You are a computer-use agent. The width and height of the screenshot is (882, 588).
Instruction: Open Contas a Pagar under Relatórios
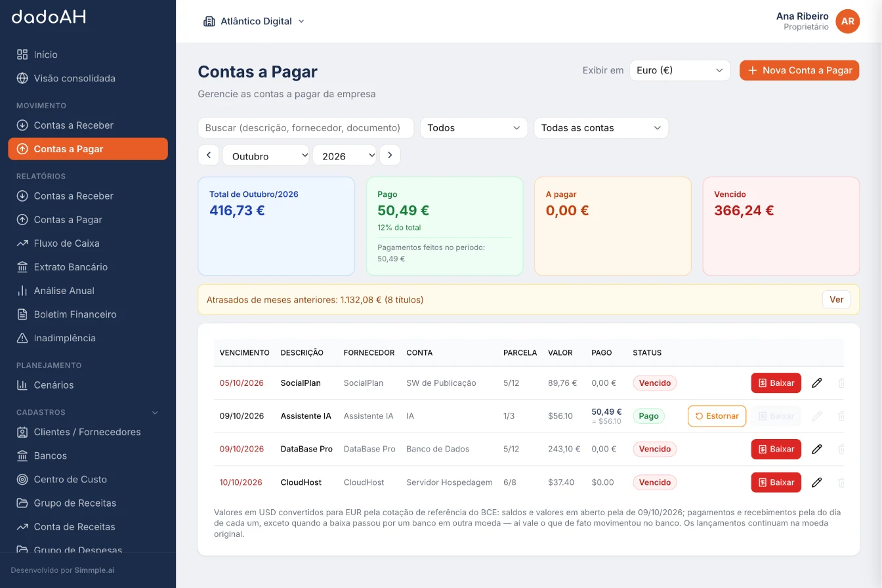click(88, 220)
